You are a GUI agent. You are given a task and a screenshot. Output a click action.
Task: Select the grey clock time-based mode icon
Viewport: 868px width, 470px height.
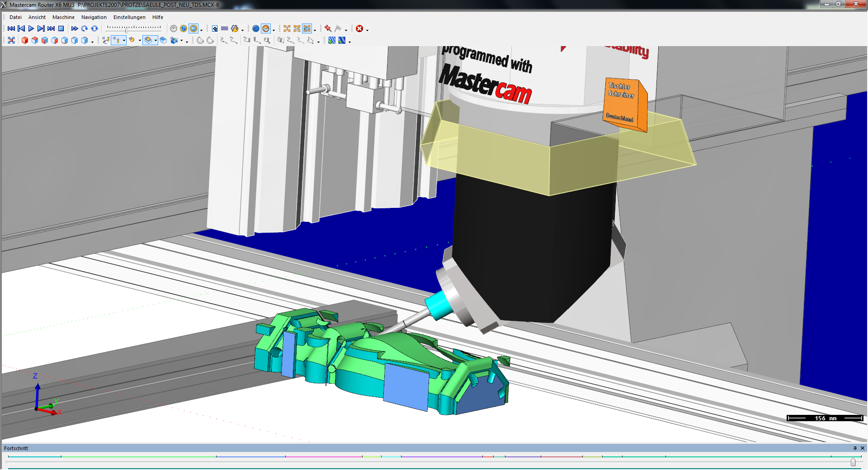tap(174, 28)
